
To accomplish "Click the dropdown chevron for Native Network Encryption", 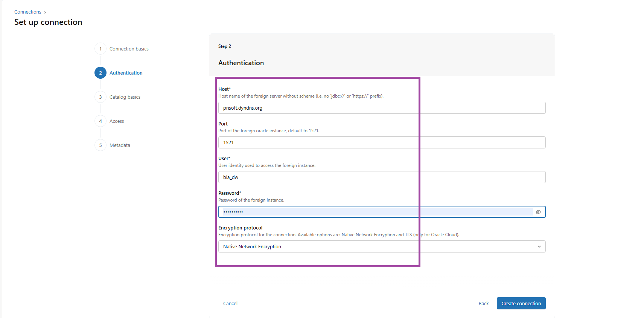I will coord(539,246).
